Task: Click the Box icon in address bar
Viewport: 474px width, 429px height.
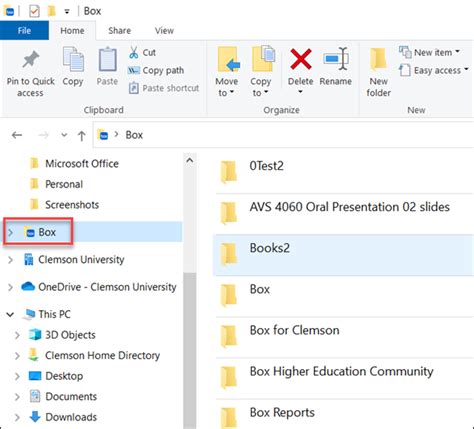Action: pyautogui.click(x=103, y=135)
